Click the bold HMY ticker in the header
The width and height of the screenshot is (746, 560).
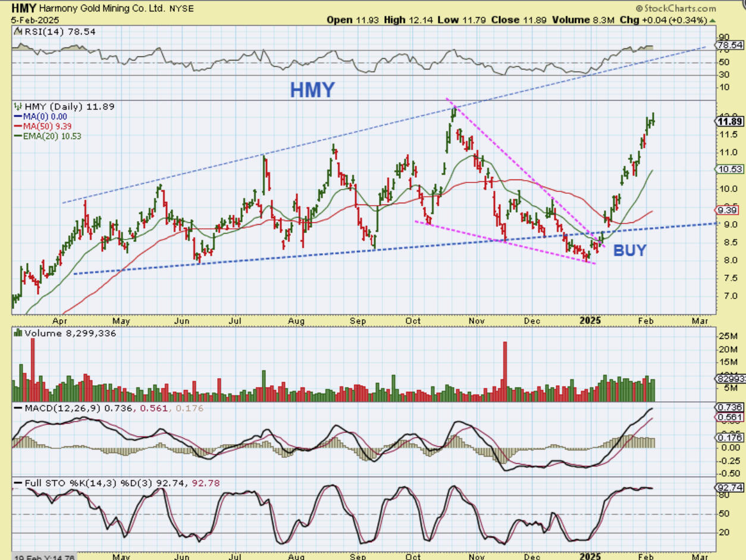pos(24,8)
